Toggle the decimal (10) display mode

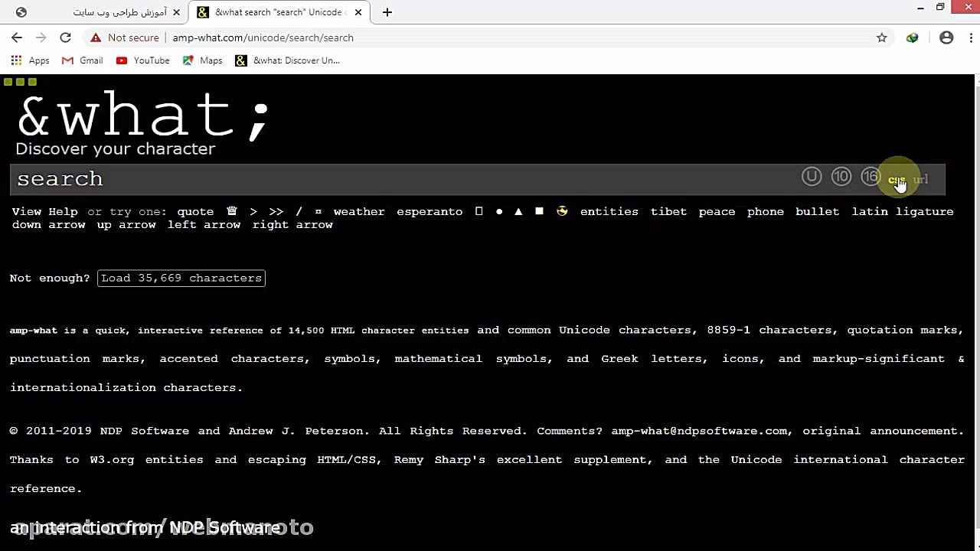841,178
